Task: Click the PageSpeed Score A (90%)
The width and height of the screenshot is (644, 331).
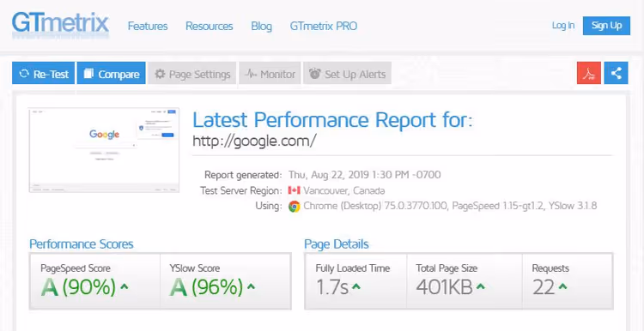Action: point(78,287)
